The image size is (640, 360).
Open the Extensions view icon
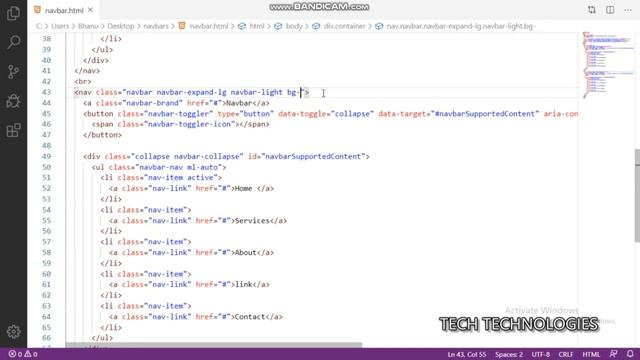coord(13,131)
